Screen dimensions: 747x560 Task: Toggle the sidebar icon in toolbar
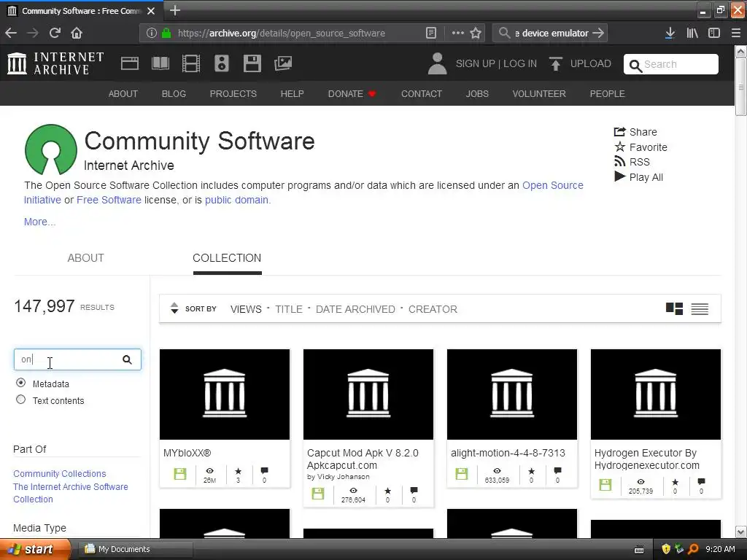pos(714,33)
